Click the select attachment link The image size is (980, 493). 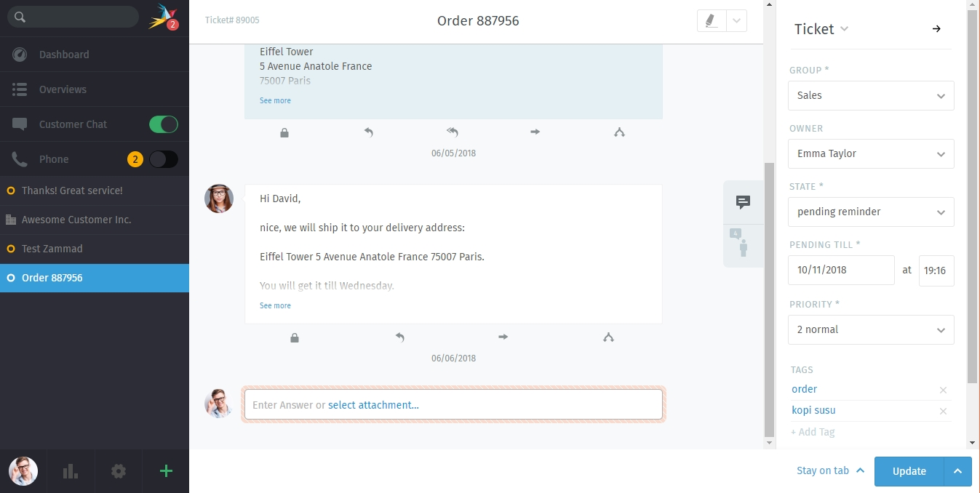pyautogui.click(x=373, y=405)
